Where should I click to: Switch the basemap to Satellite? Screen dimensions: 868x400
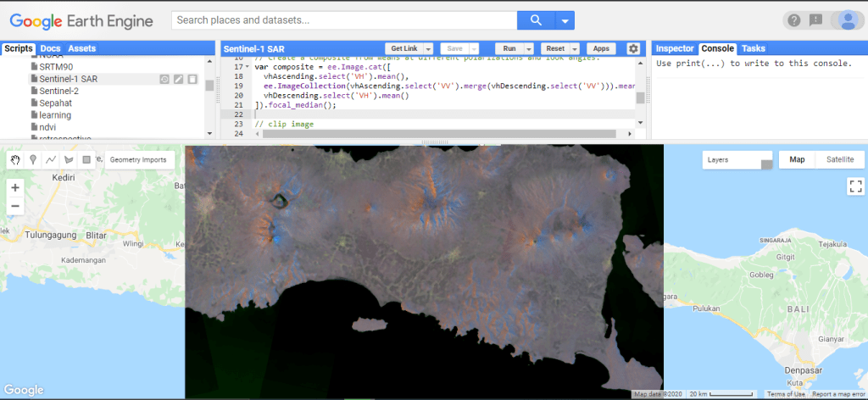click(x=840, y=159)
